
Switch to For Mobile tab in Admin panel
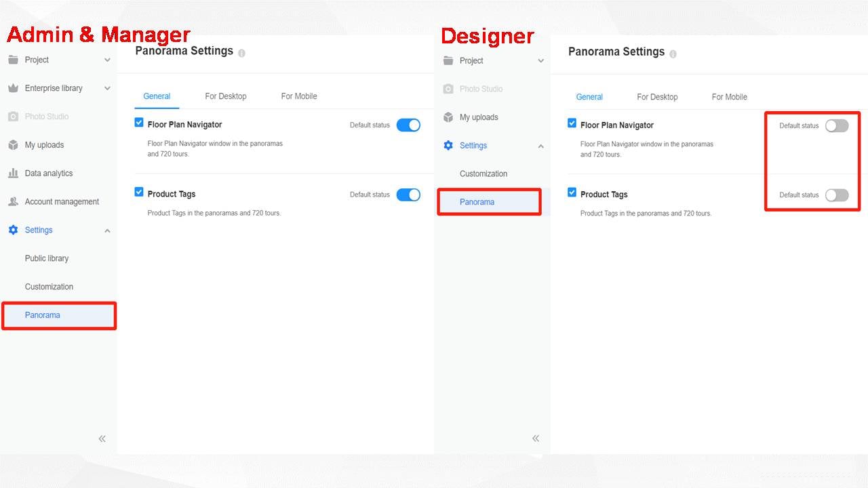[299, 96]
